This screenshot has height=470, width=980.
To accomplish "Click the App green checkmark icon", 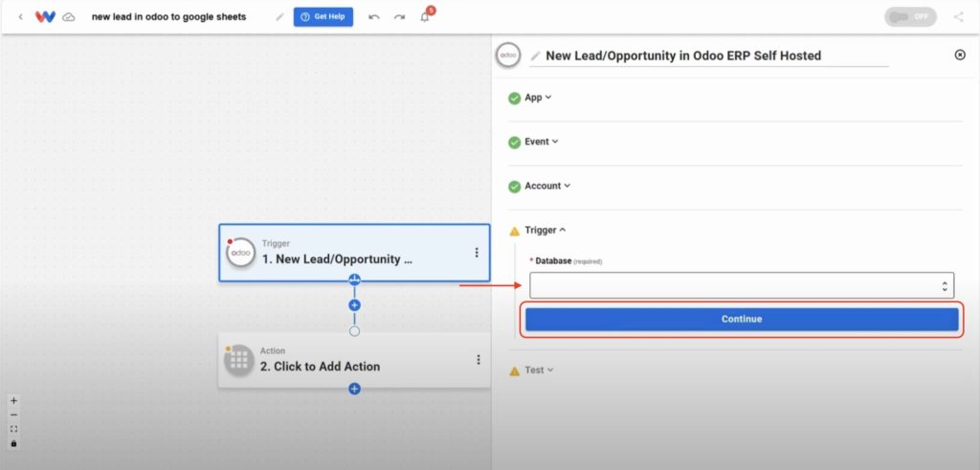I will tap(514, 99).
